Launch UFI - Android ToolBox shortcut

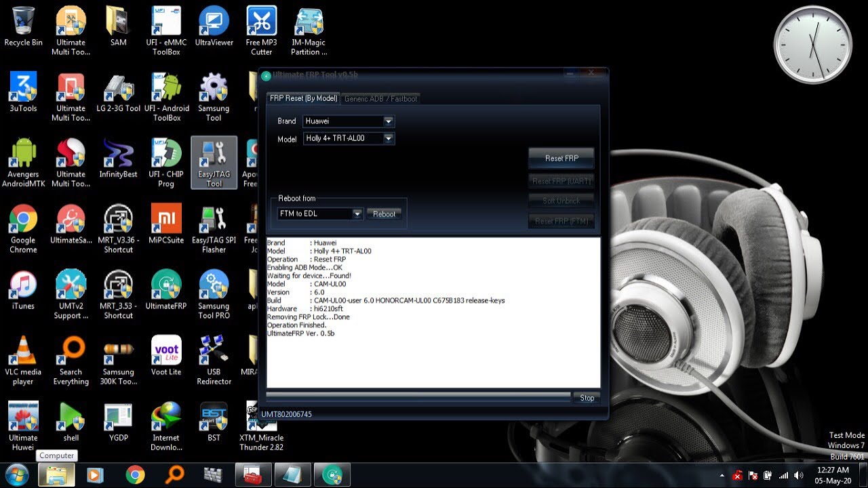coord(166,96)
